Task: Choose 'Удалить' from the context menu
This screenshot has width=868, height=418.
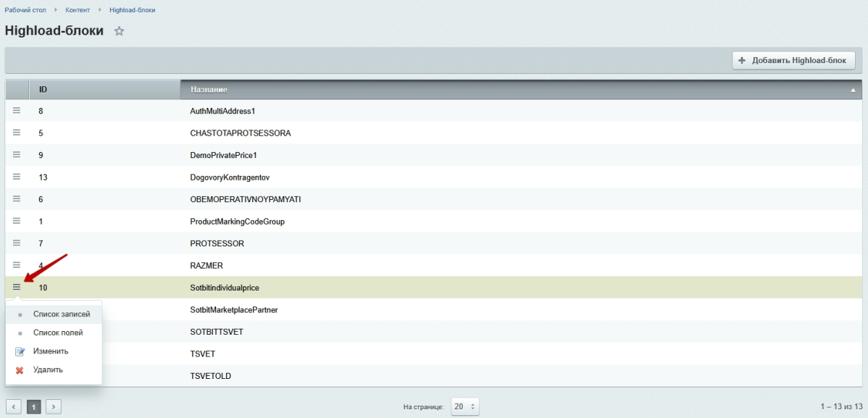Action: [x=48, y=369]
